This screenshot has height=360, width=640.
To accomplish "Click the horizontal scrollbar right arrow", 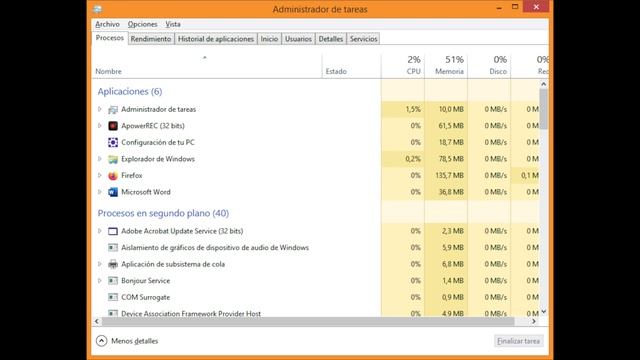I will (x=534, y=322).
